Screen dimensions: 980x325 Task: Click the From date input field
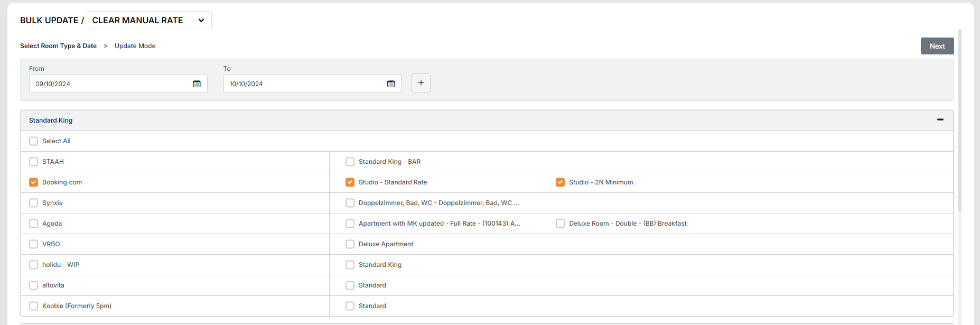[111, 83]
